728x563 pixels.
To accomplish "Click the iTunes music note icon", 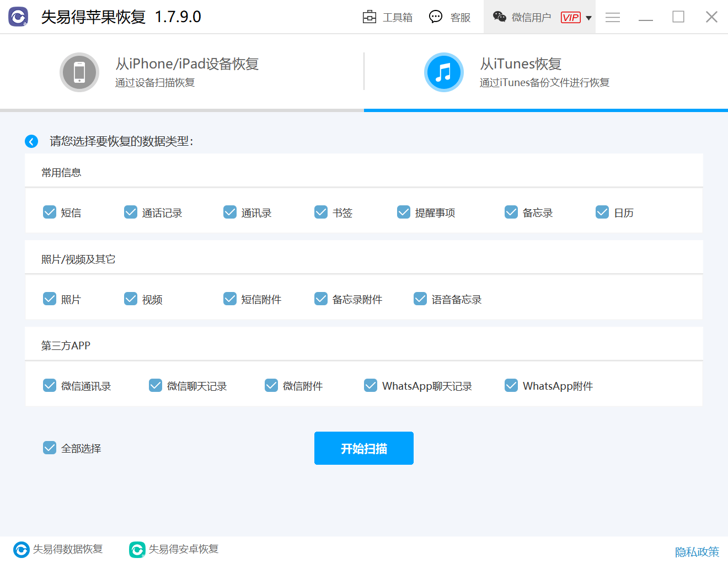I will point(443,72).
